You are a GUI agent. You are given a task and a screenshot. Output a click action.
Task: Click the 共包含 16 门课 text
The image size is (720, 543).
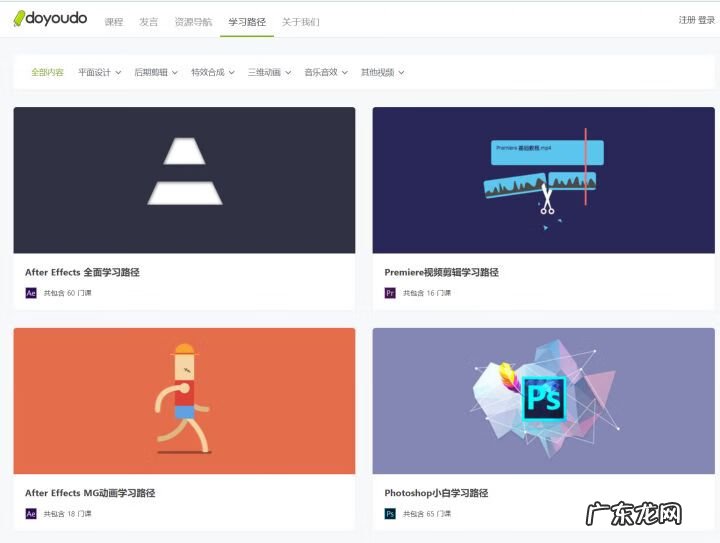[x=427, y=293]
